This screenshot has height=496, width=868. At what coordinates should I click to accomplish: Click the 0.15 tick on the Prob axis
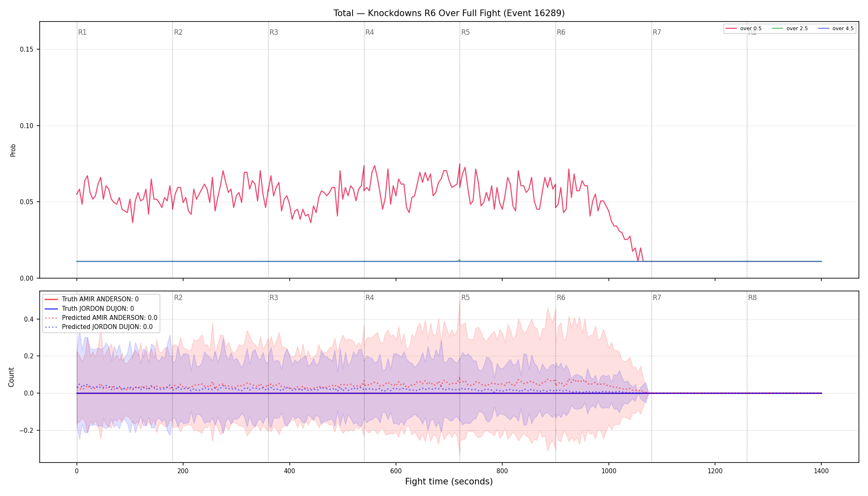[27, 50]
